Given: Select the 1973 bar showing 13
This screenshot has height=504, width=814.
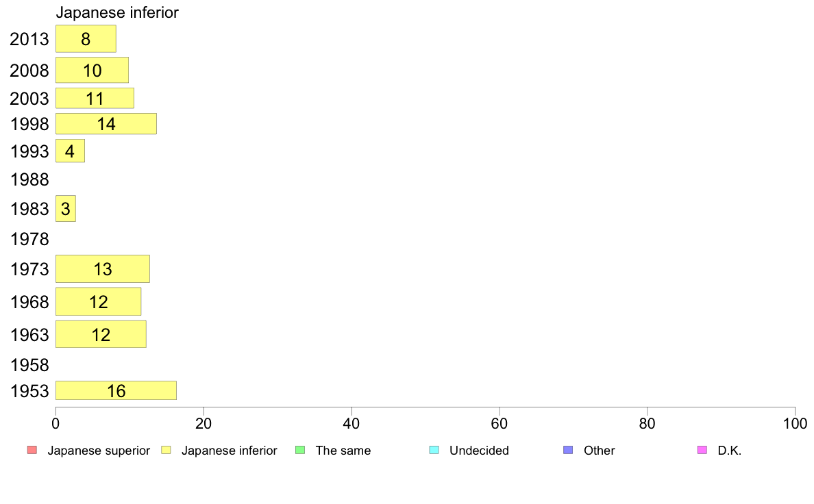Looking at the screenshot, I should (103, 269).
